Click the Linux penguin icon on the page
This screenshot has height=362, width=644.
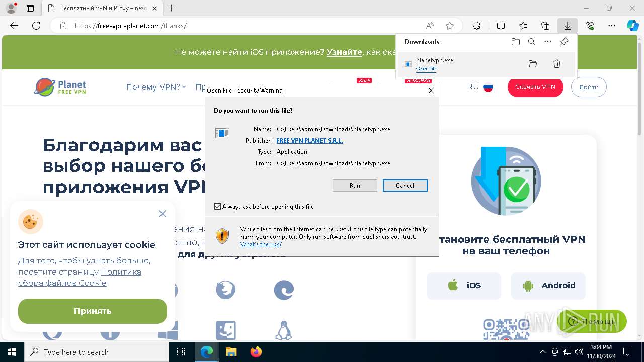pos(284,330)
